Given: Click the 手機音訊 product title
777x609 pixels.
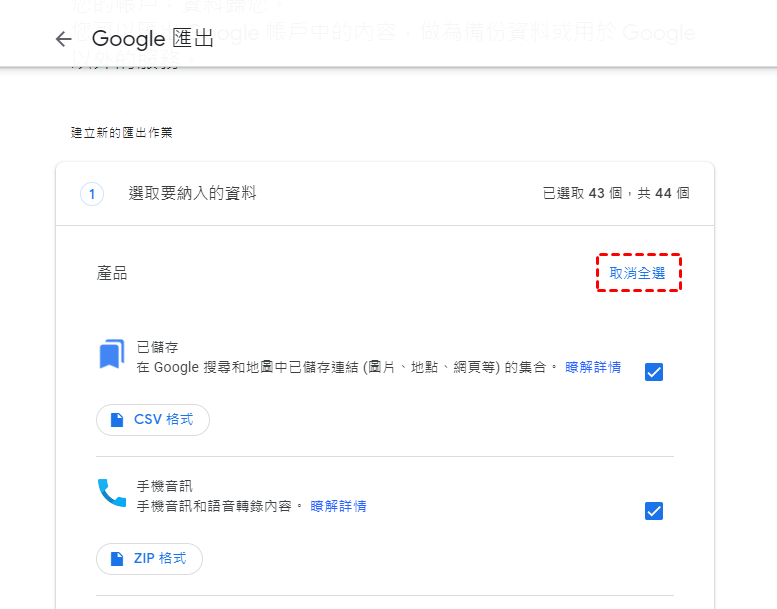Looking at the screenshot, I should (165, 486).
